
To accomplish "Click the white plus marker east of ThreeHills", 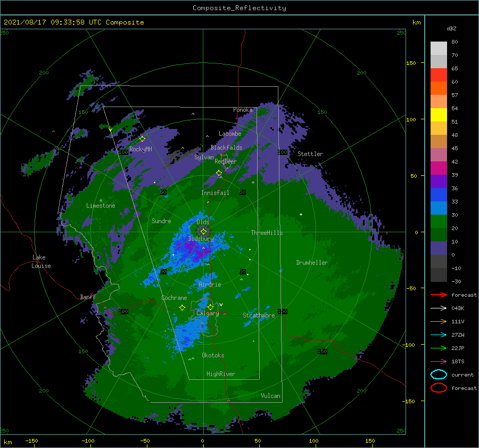I will pos(301,214).
